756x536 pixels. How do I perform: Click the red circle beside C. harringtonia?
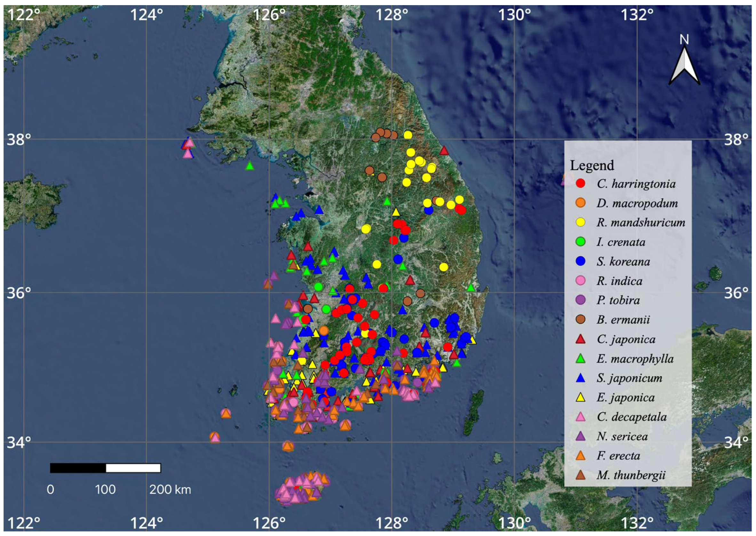[580, 184]
